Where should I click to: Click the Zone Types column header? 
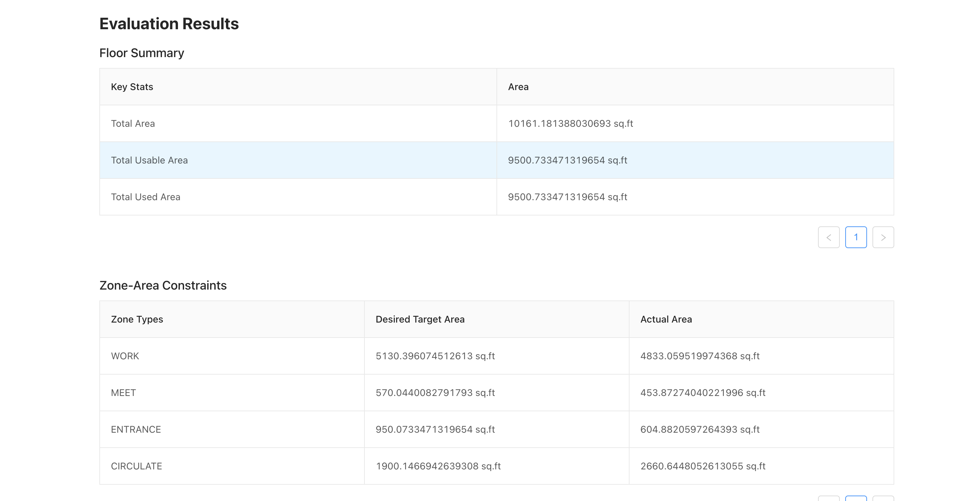pos(137,319)
